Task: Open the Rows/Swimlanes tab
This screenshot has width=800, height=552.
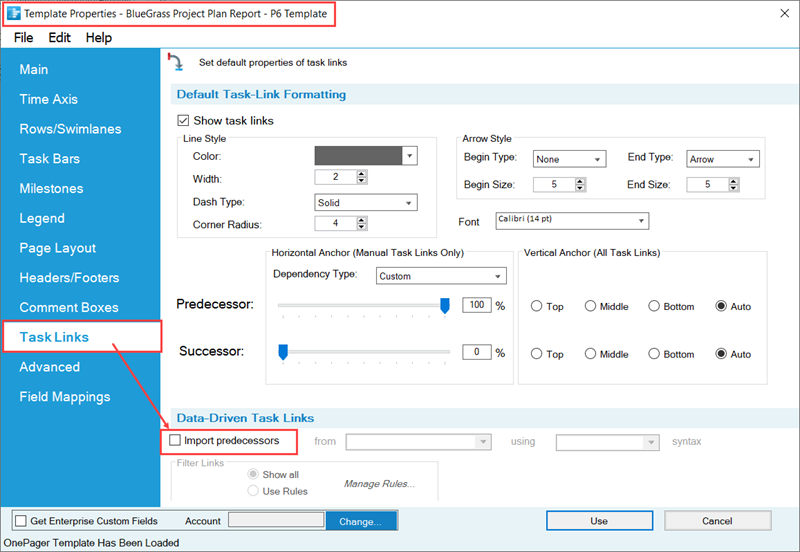Action: [x=70, y=129]
